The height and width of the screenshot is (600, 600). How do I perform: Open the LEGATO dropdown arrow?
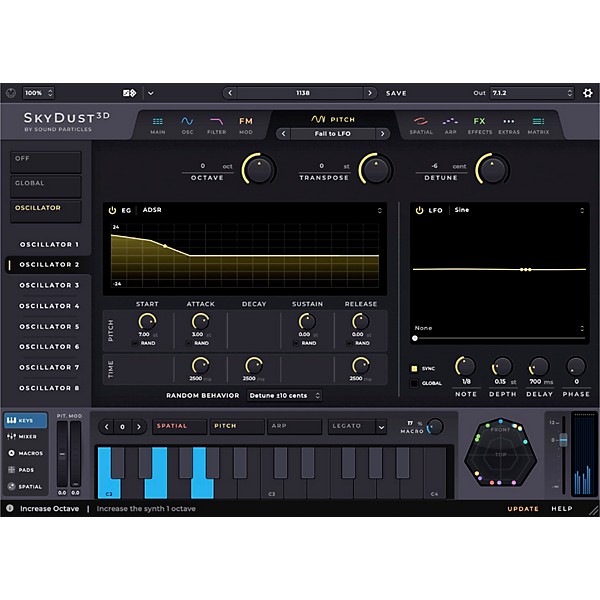382,427
